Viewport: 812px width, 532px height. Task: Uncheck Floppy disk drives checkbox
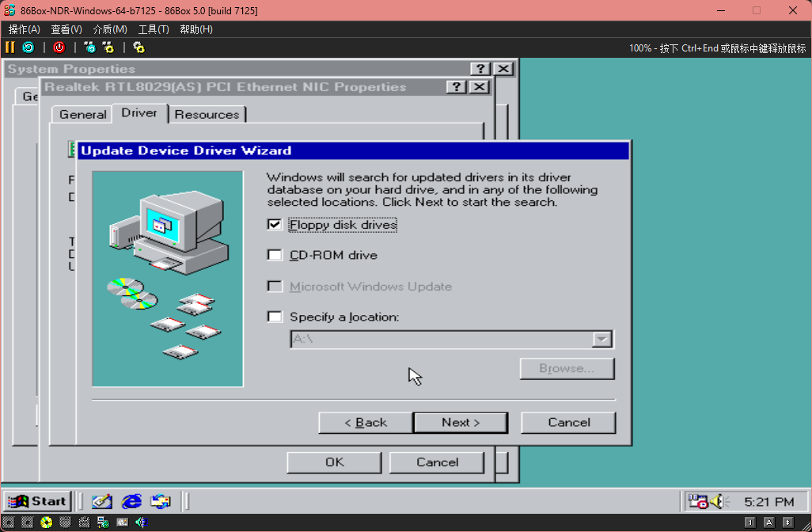tap(275, 224)
